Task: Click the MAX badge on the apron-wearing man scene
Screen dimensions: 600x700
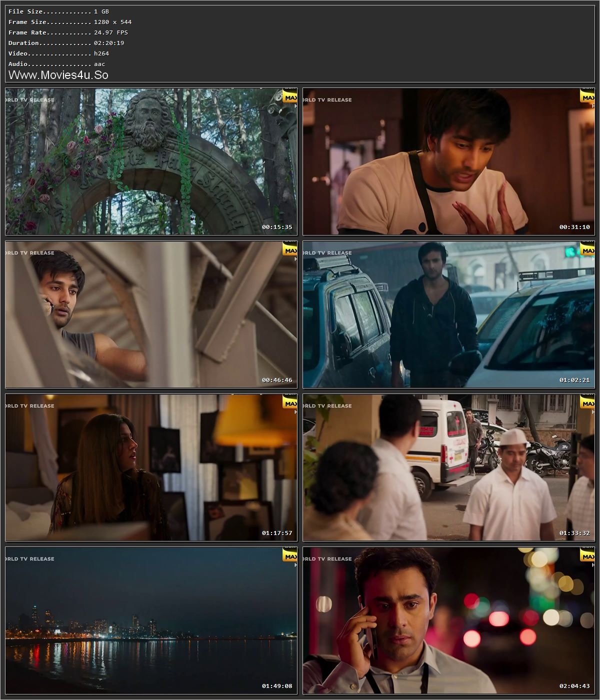Action: pos(587,97)
